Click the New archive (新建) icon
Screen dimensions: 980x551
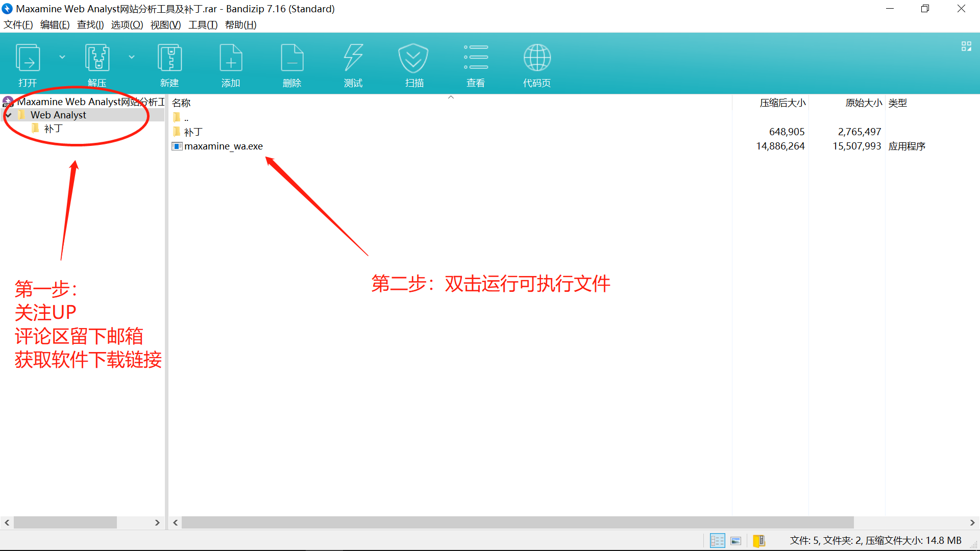pyautogui.click(x=169, y=64)
